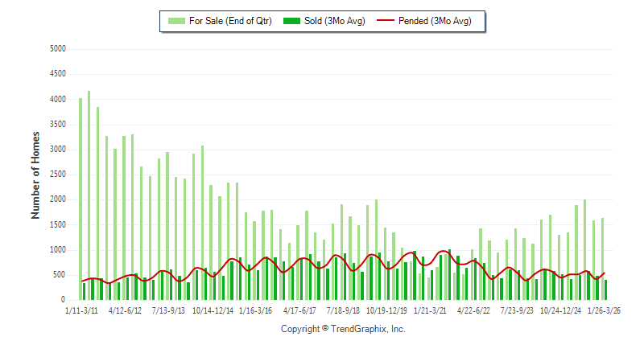Select the 7/18-9/18 x-axis label
The image size is (644, 349).
(341, 309)
